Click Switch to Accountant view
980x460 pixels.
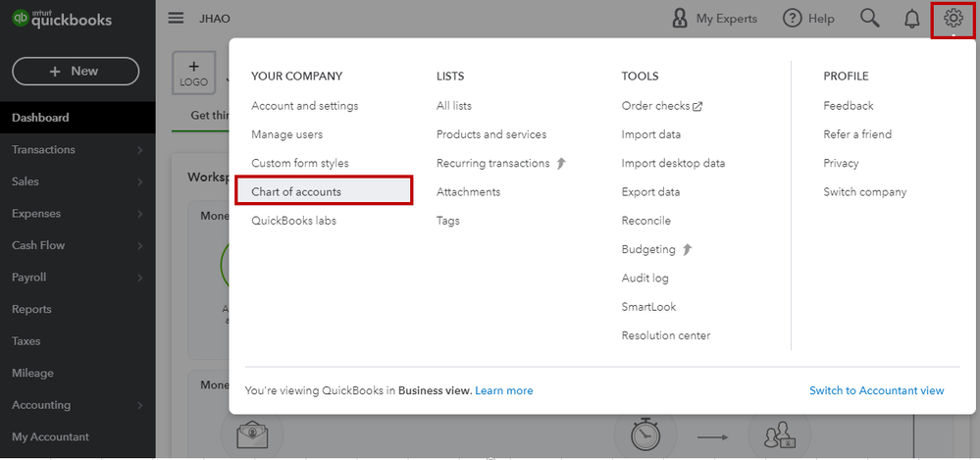pos(876,390)
